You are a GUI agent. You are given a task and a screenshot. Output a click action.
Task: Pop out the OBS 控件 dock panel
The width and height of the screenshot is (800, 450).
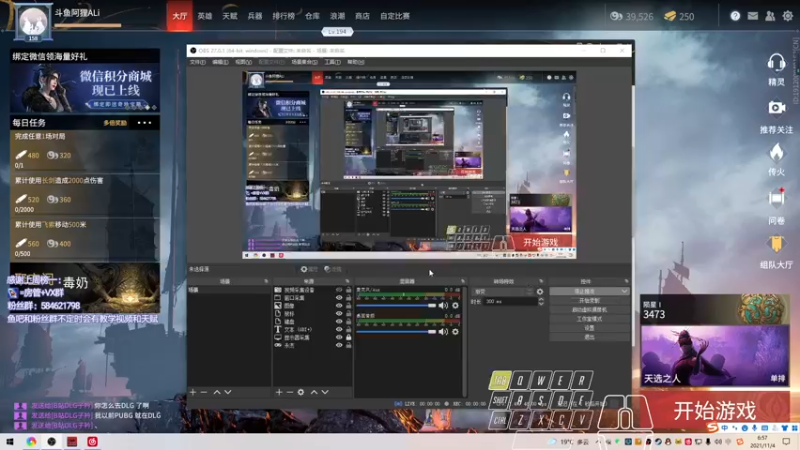click(626, 281)
